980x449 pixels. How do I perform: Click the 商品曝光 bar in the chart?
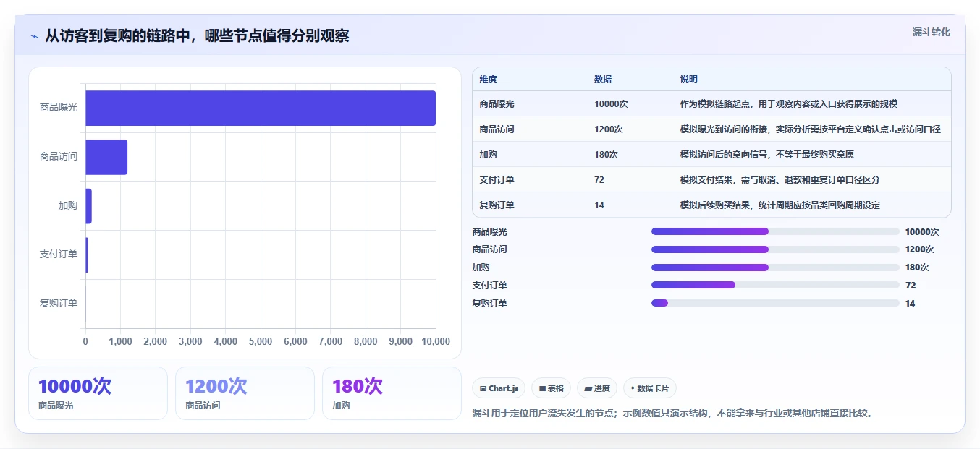(261, 108)
